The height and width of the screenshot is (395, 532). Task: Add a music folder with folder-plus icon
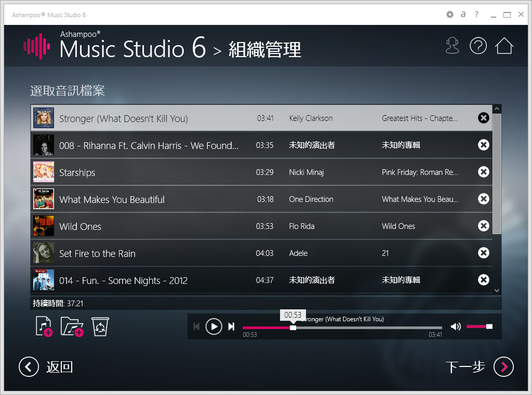[72, 326]
